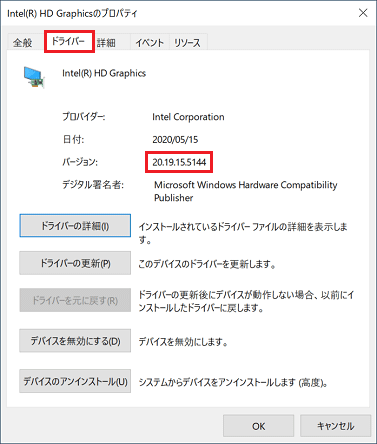
Task: Click the version value 20.19.15.5144
Action: [x=179, y=162]
